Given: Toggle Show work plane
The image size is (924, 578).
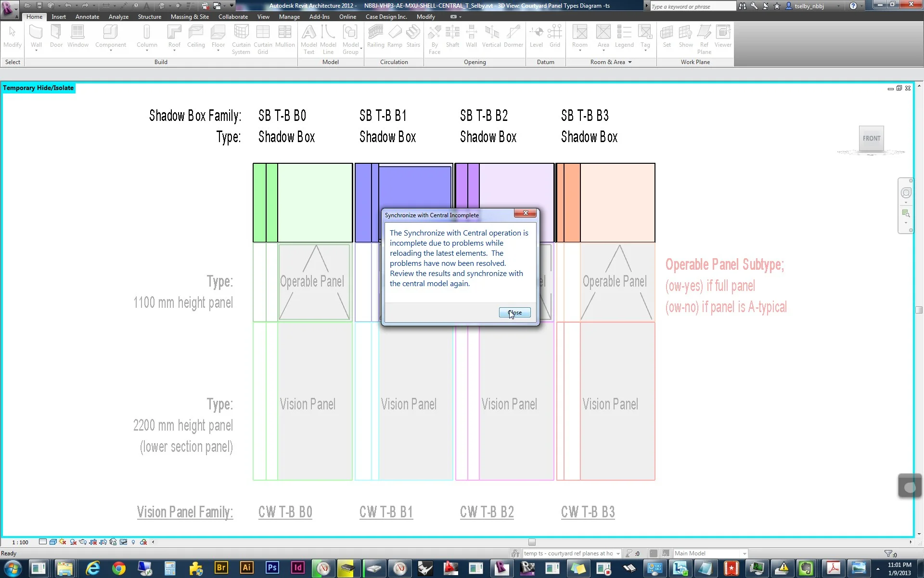Looking at the screenshot, I should 686,37.
